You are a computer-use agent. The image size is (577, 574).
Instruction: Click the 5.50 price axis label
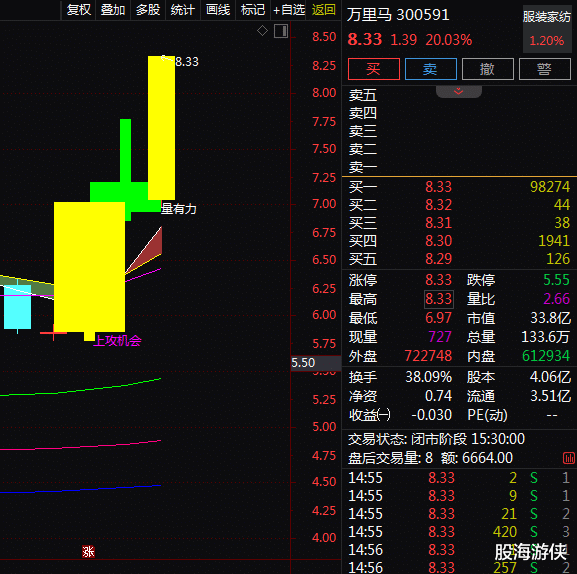303,363
